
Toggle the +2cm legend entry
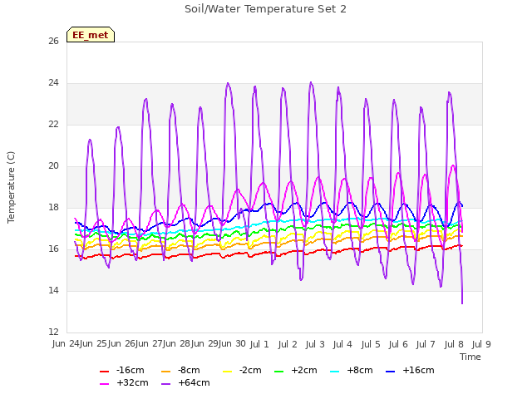[296, 370]
